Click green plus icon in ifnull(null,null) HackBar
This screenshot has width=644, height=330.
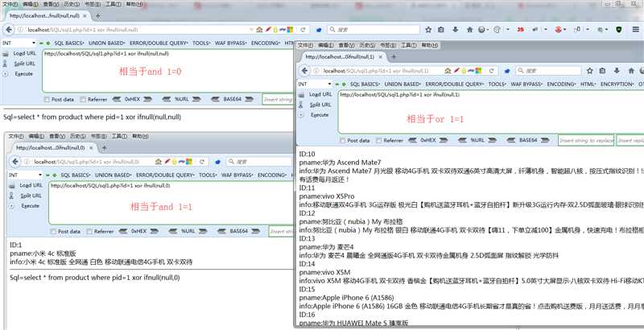point(48,43)
